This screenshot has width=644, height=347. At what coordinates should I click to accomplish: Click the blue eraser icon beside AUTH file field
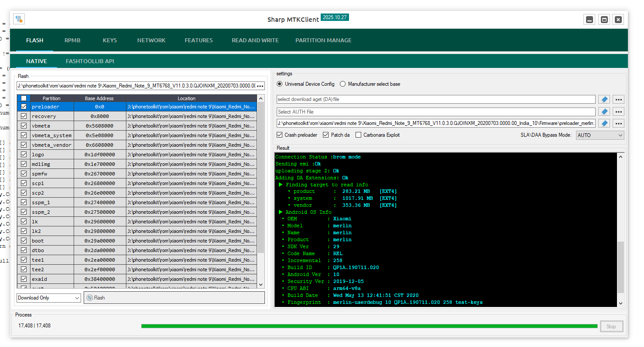tap(604, 111)
